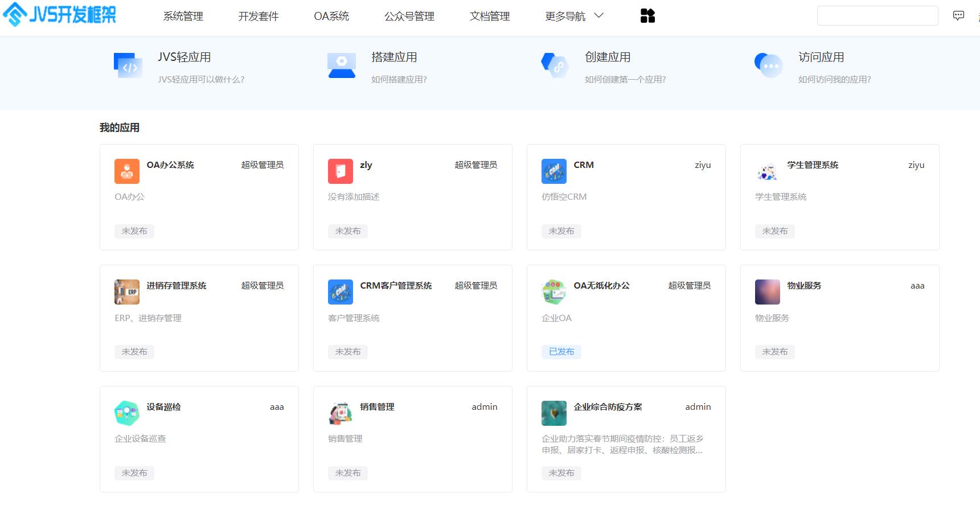Click the OA无纸化办公 app icon
980x518 pixels.
pos(554,292)
